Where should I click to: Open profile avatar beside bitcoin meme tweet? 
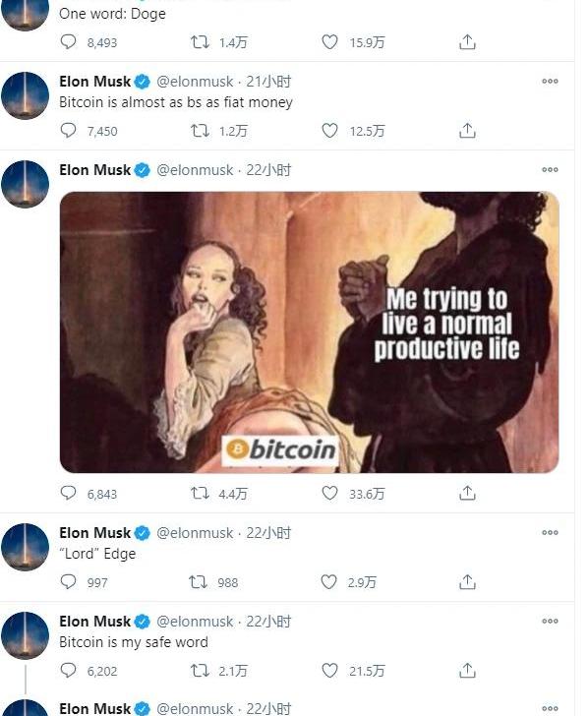25,184
